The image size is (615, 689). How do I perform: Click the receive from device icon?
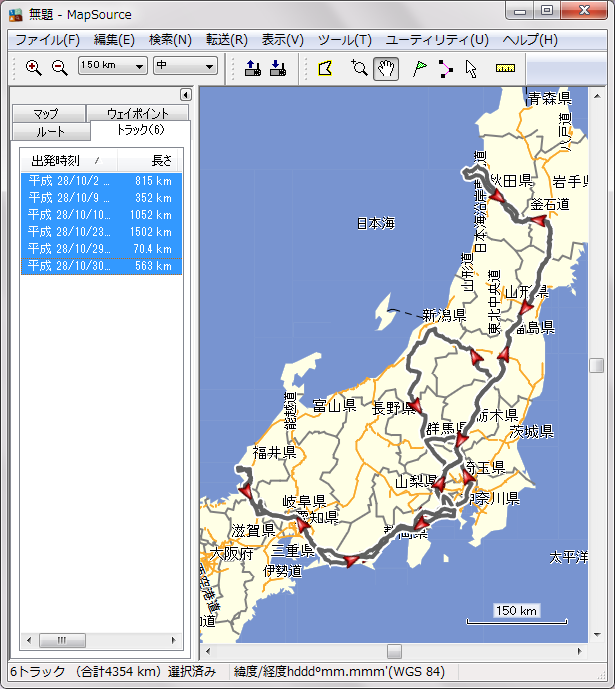click(x=278, y=68)
